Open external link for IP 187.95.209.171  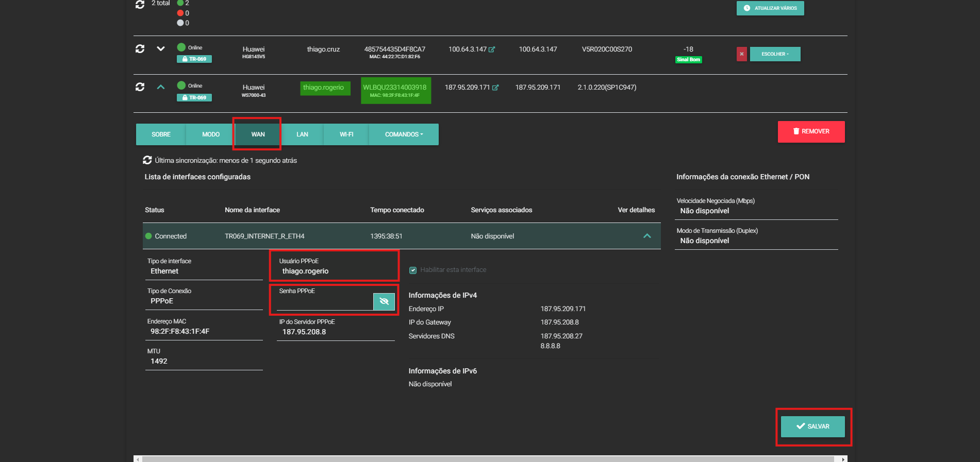[495, 88]
